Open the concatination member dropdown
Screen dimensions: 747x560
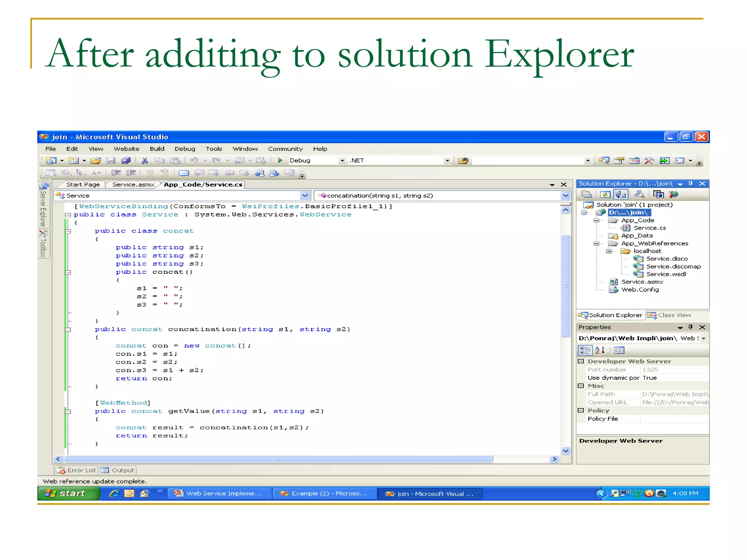(x=565, y=196)
